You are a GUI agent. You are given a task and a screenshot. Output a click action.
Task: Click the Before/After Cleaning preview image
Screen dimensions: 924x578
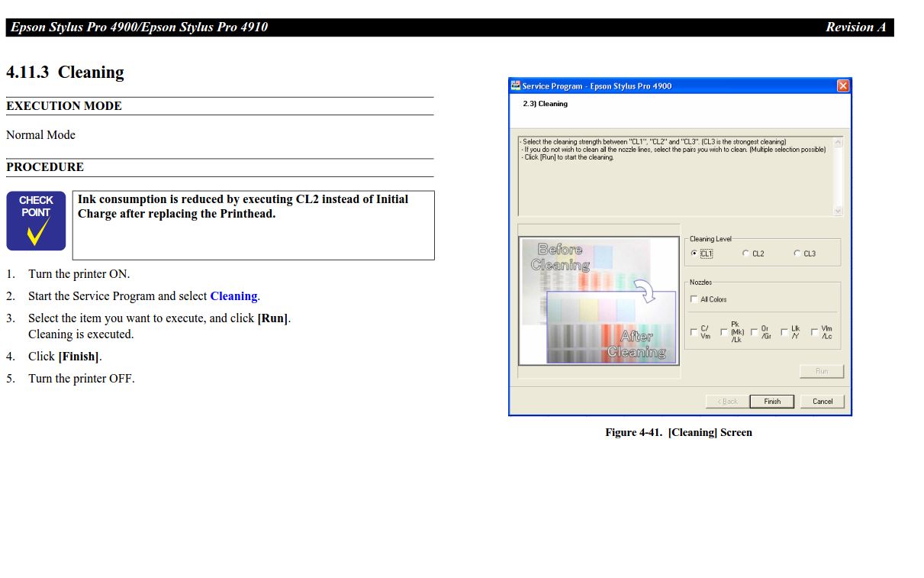click(x=598, y=301)
